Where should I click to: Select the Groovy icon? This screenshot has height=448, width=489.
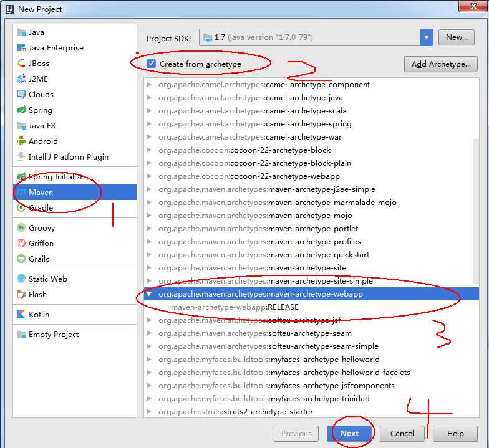21,228
